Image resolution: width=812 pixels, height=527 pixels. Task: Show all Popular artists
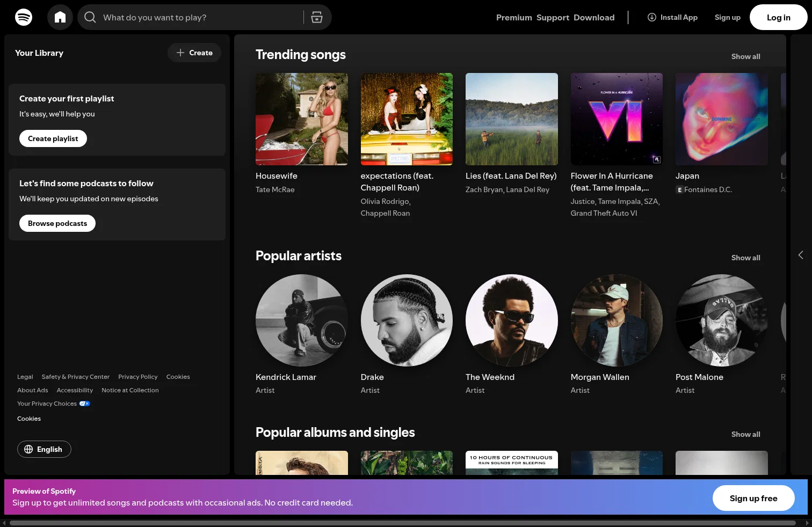(745, 258)
